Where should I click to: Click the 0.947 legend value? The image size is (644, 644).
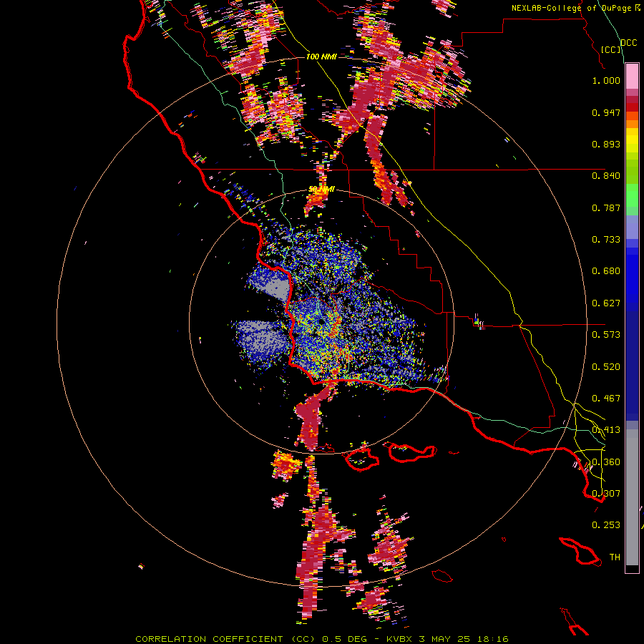(606, 112)
